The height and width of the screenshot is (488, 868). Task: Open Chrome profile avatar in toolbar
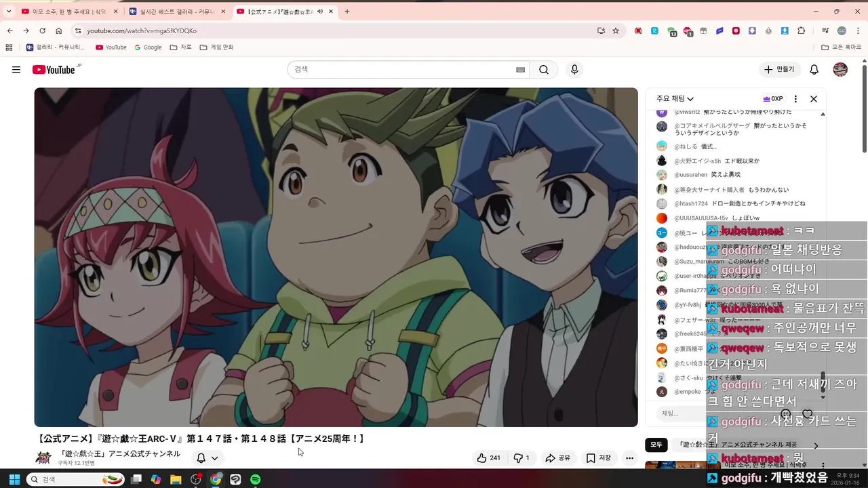coord(842,30)
